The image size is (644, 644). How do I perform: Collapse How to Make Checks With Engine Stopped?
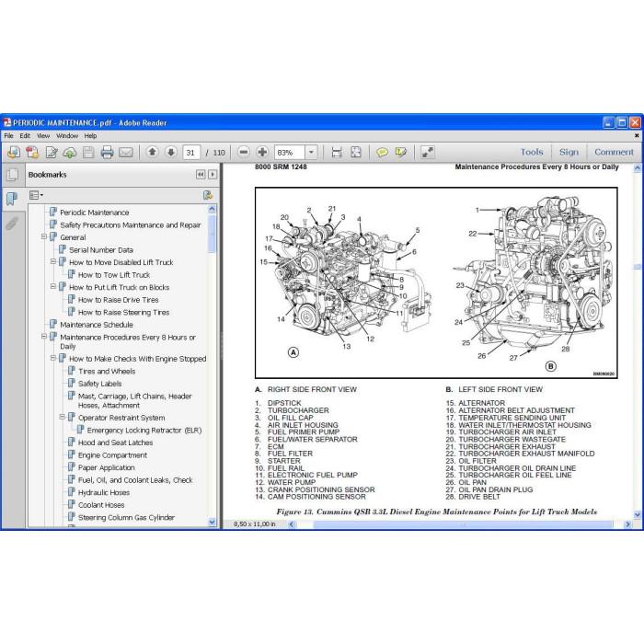[53, 358]
